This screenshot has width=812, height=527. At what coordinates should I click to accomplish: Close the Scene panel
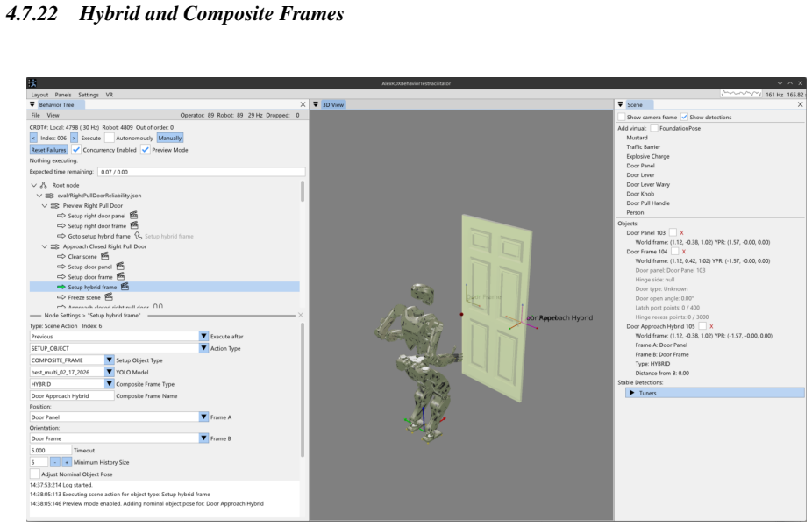pyautogui.click(x=800, y=104)
